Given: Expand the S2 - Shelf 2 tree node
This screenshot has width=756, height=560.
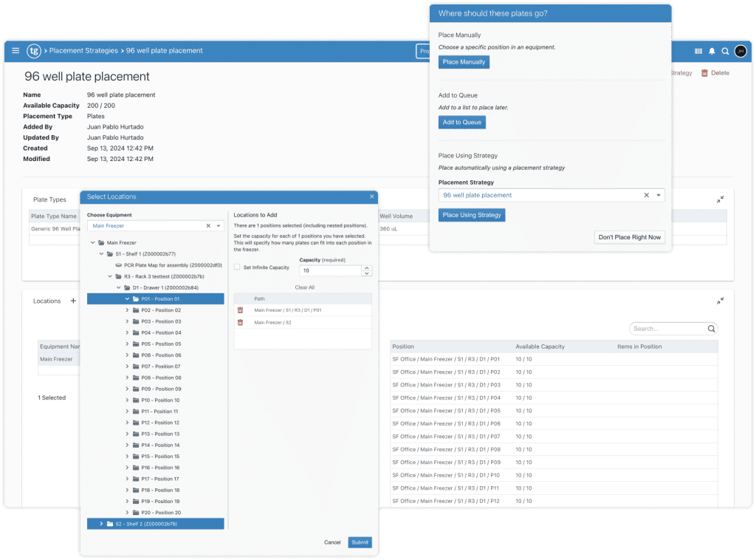Looking at the screenshot, I should pos(101,524).
